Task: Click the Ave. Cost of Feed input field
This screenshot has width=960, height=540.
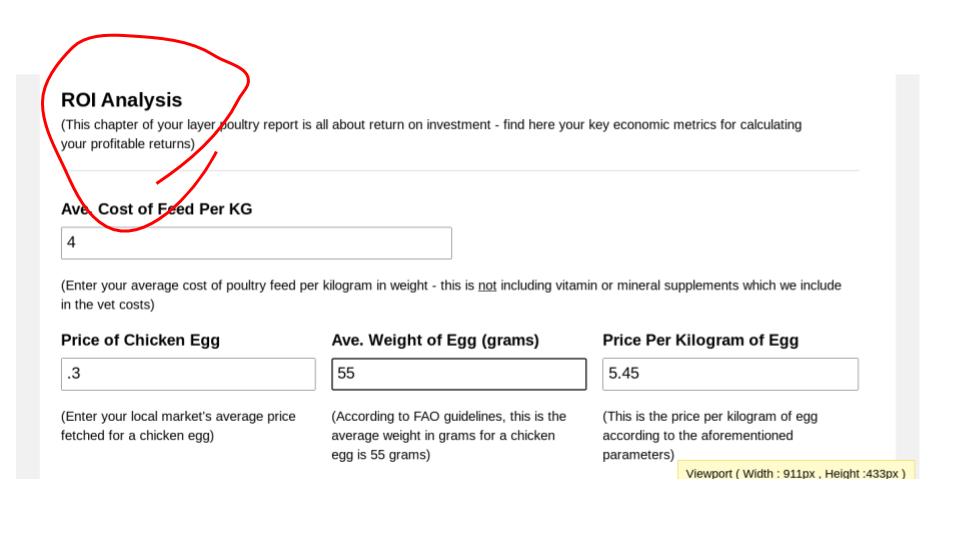Action: [256, 243]
